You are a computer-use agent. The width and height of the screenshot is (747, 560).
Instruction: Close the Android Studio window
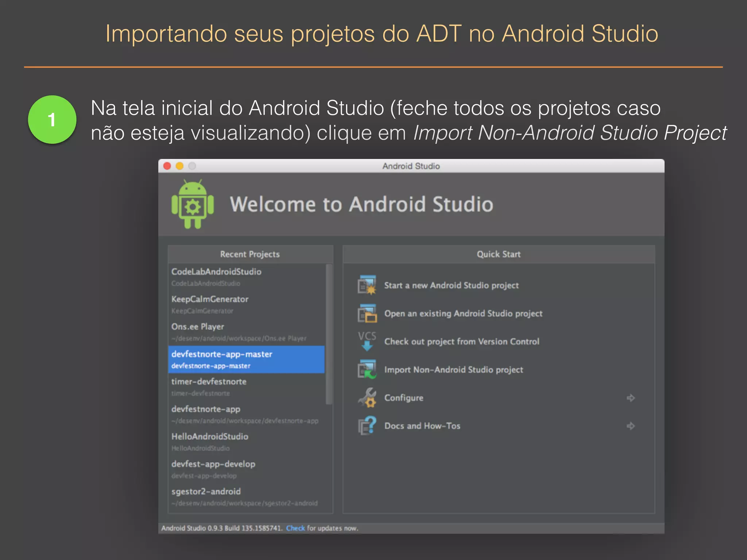[x=167, y=166]
